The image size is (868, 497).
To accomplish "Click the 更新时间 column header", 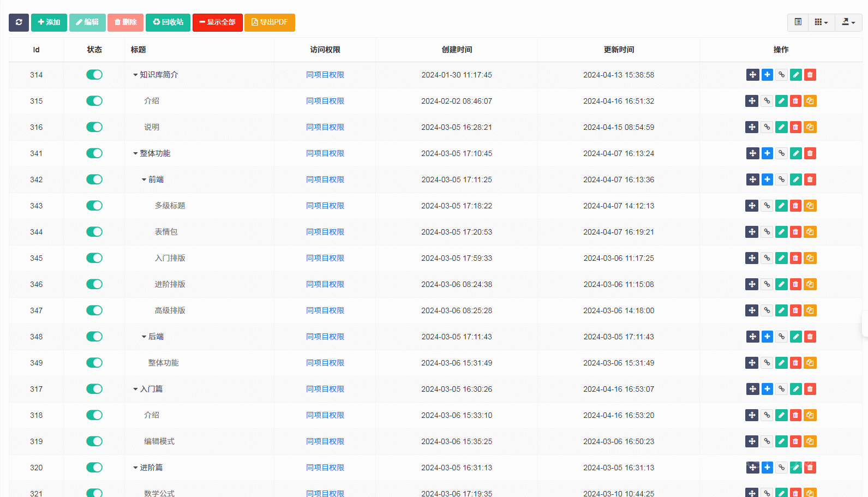I will point(619,50).
